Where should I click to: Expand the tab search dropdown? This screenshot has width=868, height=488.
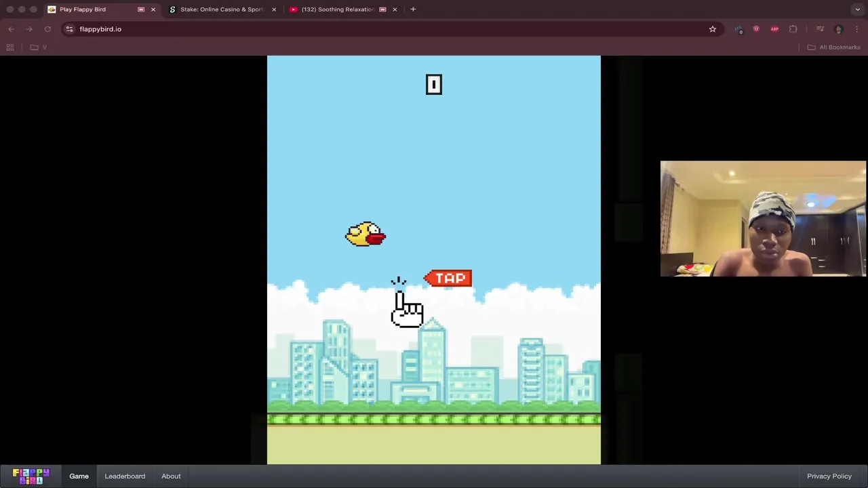(x=857, y=9)
